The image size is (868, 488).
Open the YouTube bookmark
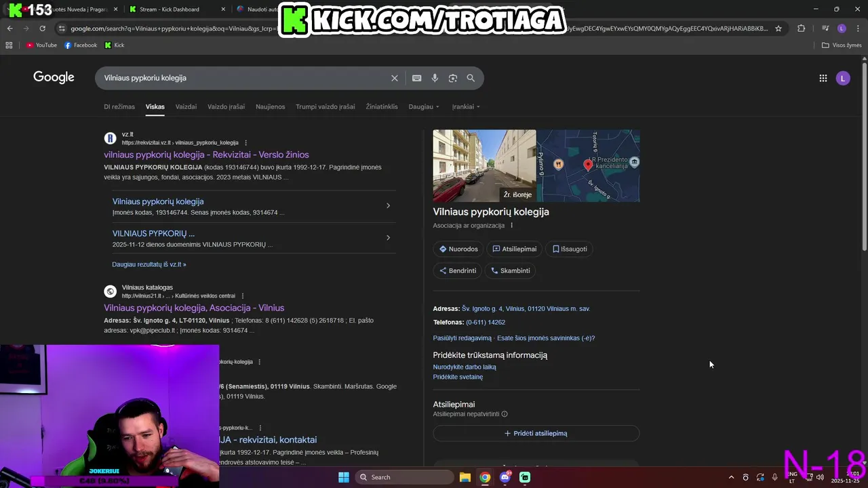point(41,45)
